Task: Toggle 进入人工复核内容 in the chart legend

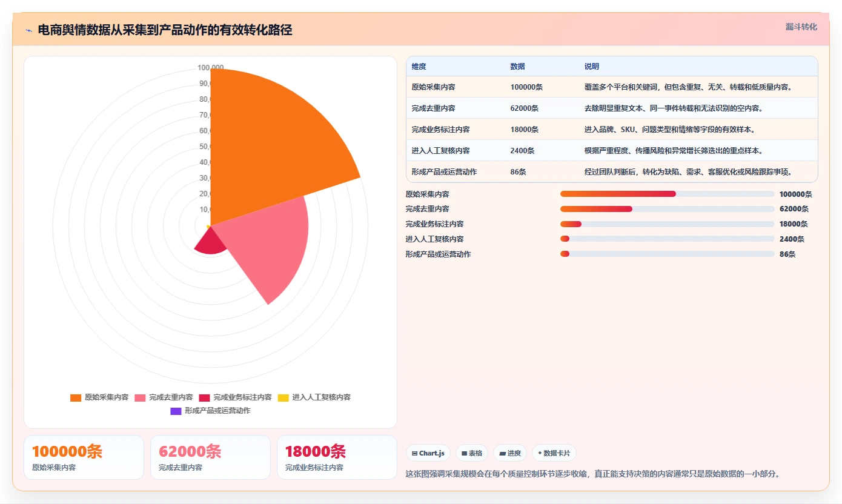Action: pyautogui.click(x=314, y=397)
